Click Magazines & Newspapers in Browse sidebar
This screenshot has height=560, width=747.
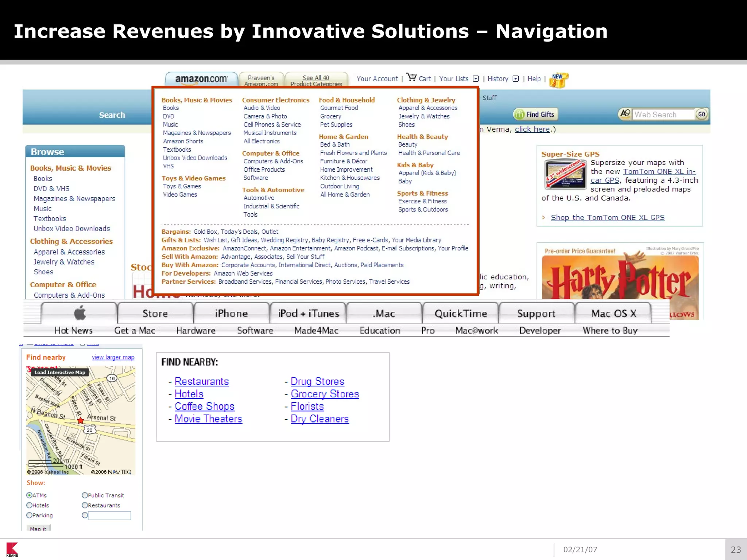pyautogui.click(x=74, y=199)
